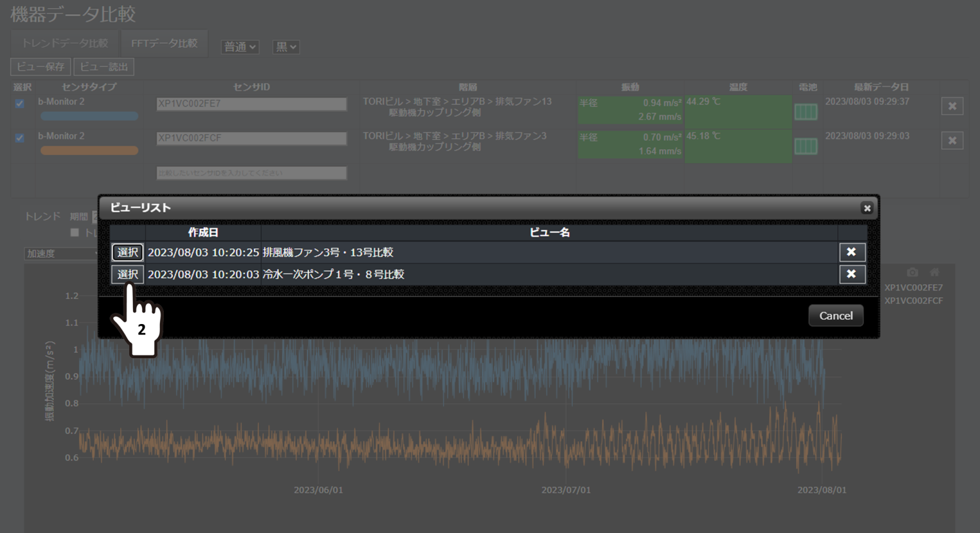Click the empty sensor ID entry field
This screenshot has height=533, width=980.
pyautogui.click(x=251, y=173)
